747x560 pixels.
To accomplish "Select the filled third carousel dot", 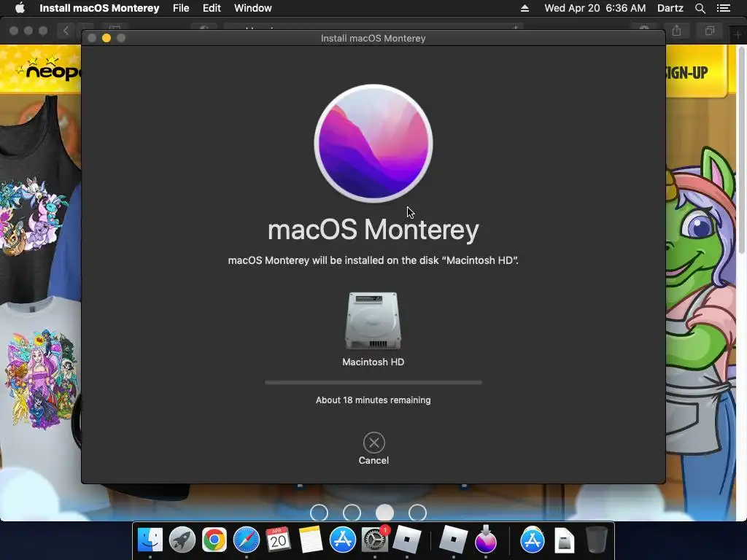I will 384,513.
